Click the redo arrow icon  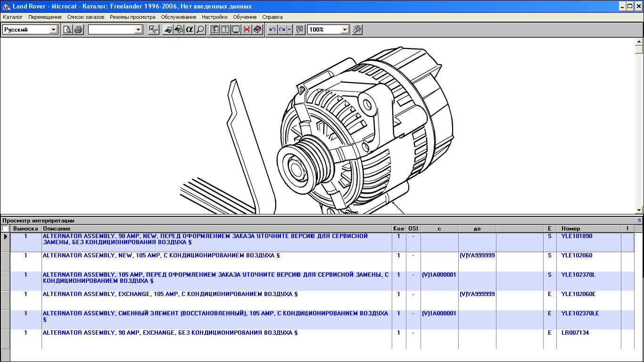(x=282, y=30)
